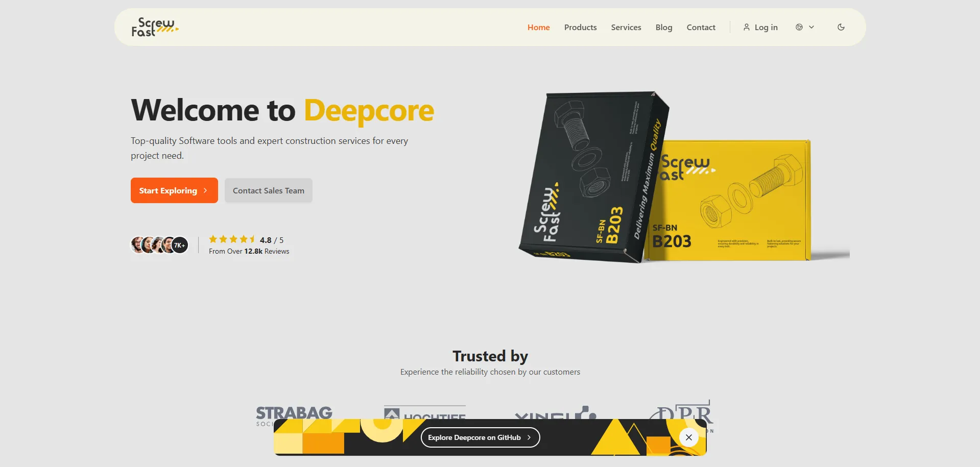
Task: Click the ScrewFast logo in header
Action: pyautogui.click(x=155, y=27)
